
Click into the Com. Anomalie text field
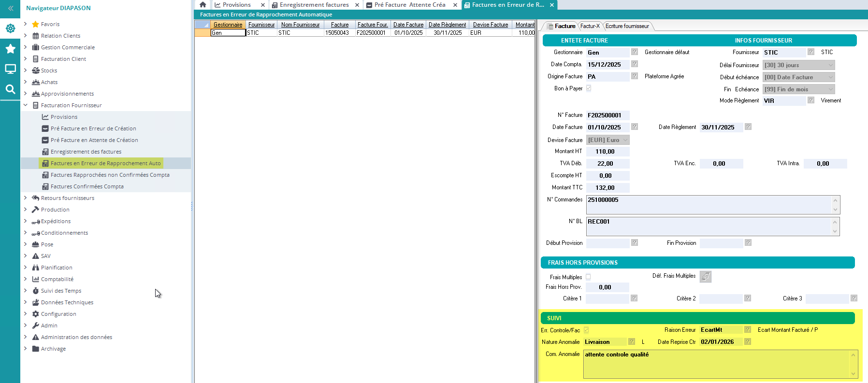(x=716, y=364)
